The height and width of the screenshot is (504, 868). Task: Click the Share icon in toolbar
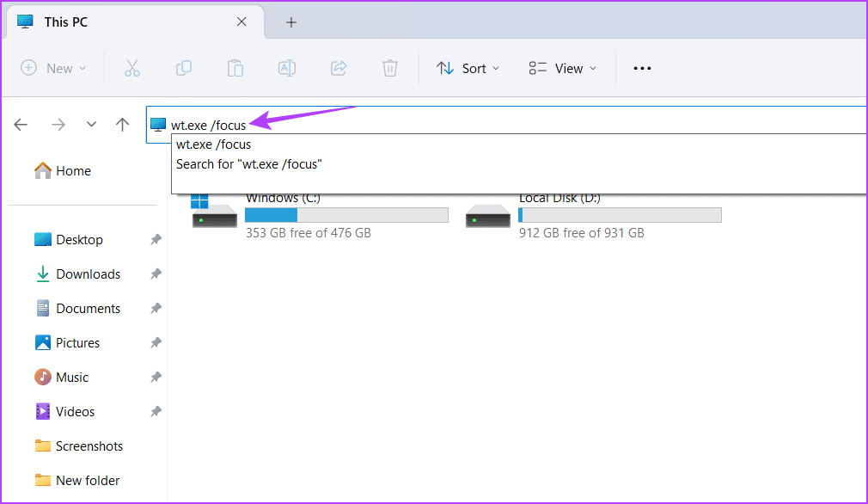pos(339,68)
